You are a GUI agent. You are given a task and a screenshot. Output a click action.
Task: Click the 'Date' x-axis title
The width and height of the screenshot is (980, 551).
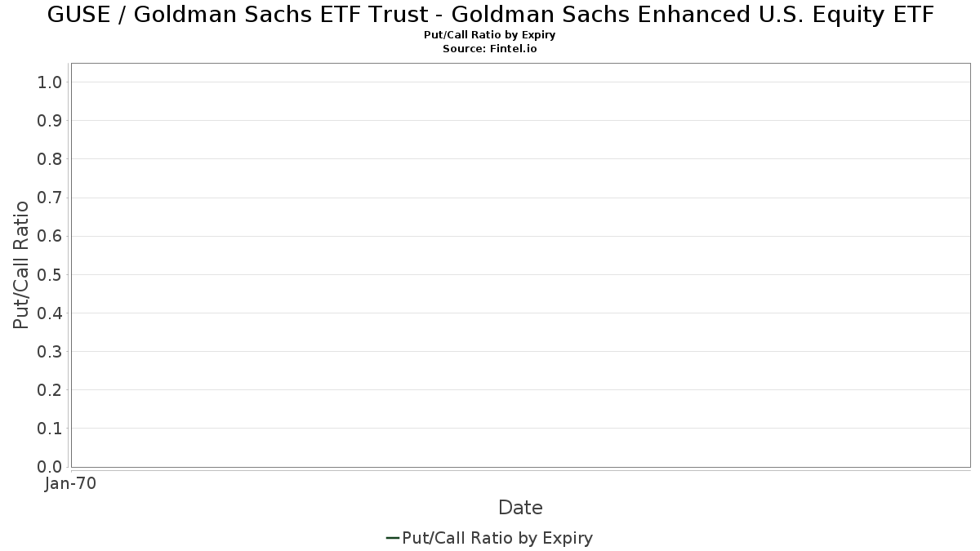click(520, 508)
